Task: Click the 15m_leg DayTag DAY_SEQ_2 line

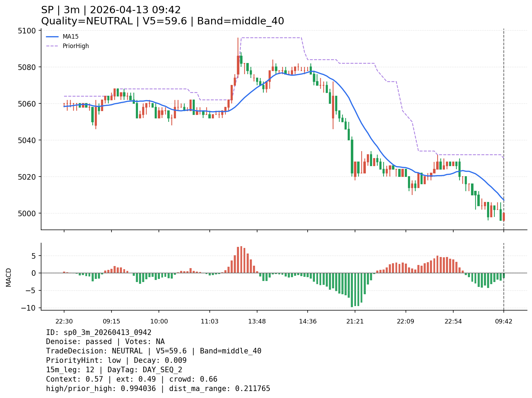Action: (114, 370)
